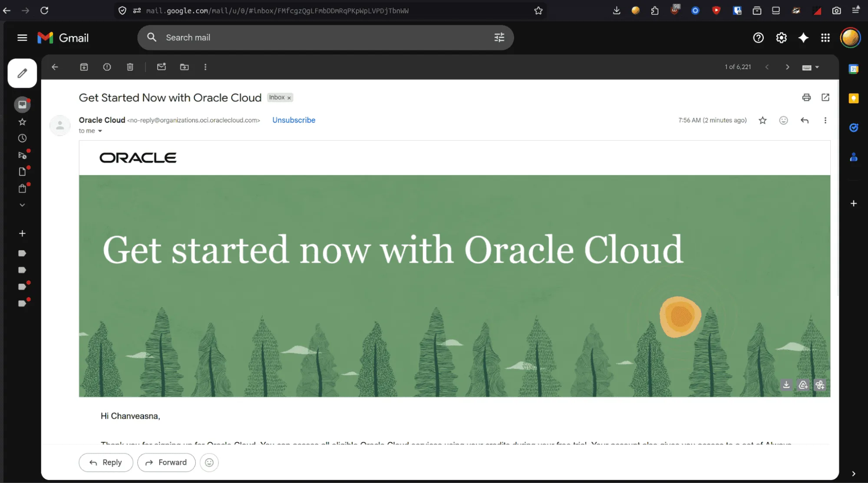The height and width of the screenshot is (483, 868).
Task: Go back to inbox arrow
Action: pos(55,67)
